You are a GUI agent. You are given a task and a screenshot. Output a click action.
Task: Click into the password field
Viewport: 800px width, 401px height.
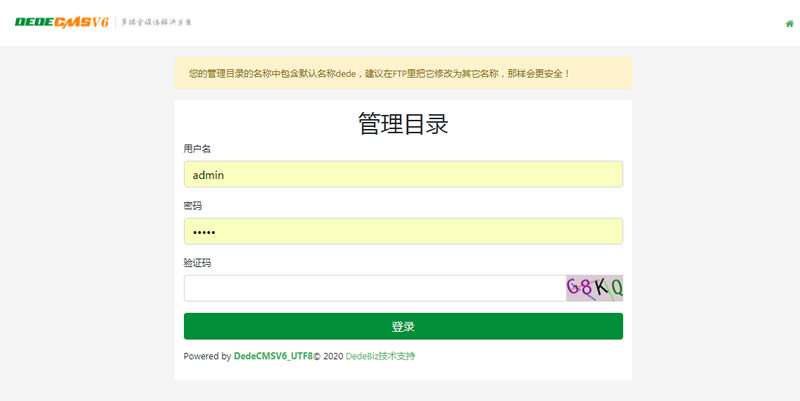tap(403, 231)
